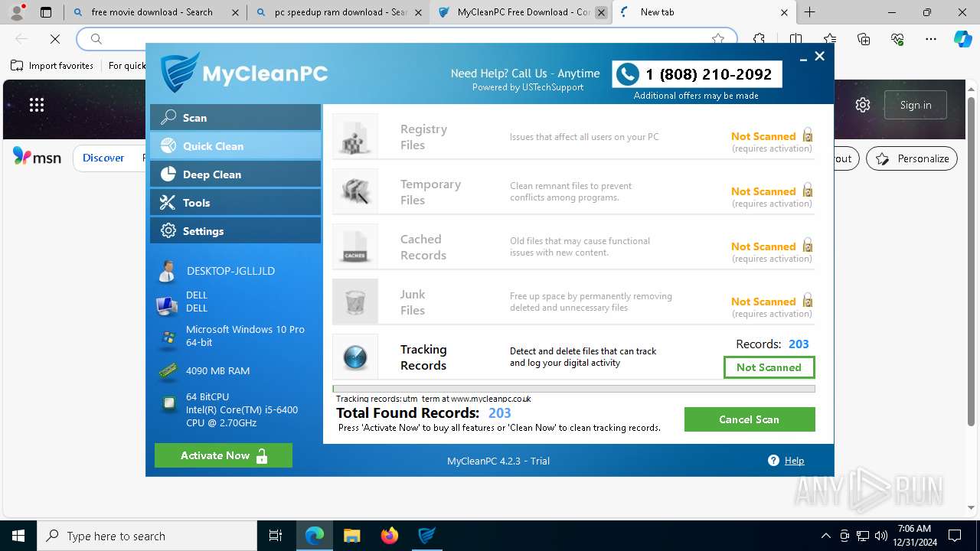Image resolution: width=980 pixels, height=551 pixels.
Task: Open the Tools section
Action: (x=235, y=203)
